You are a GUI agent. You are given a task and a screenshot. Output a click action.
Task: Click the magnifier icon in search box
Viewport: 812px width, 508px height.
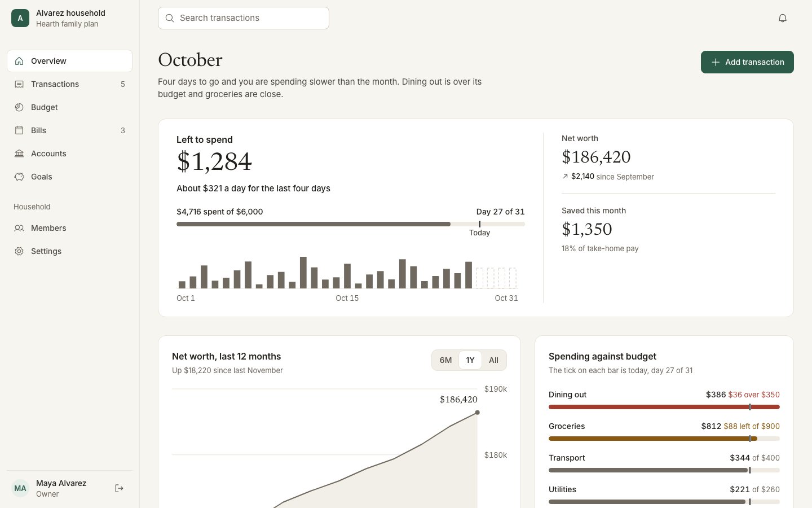pos(170,18)
